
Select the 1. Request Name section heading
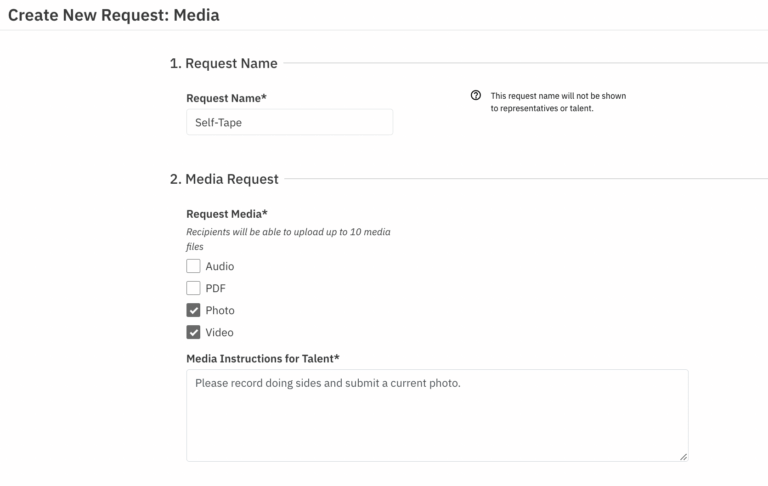tap(223, 63)
